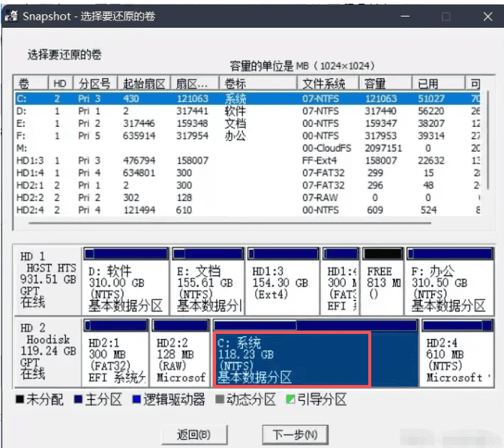Select the E: 文档 volume row
Screen dimensions: 504x448
tap(247, 123)
